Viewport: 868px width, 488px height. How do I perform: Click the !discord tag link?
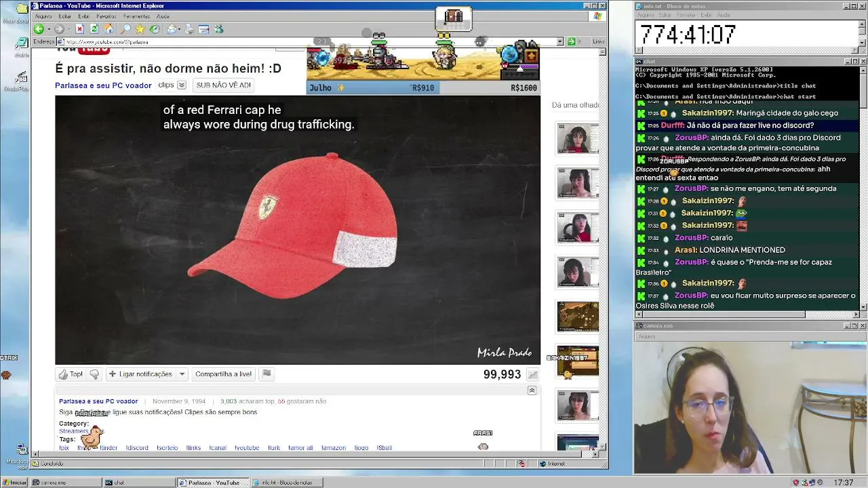[137, 448]
